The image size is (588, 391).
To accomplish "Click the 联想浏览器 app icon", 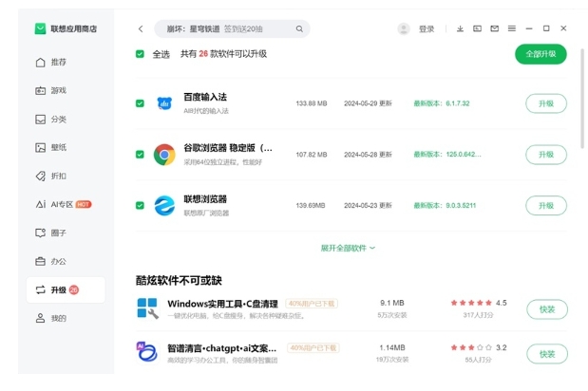I will click(x=164, y=206).
